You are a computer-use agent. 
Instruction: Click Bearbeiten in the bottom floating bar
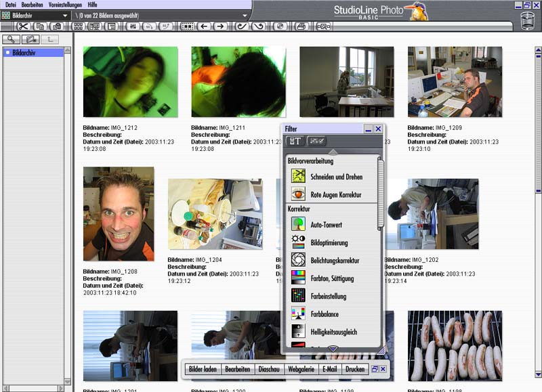(238, 369)
